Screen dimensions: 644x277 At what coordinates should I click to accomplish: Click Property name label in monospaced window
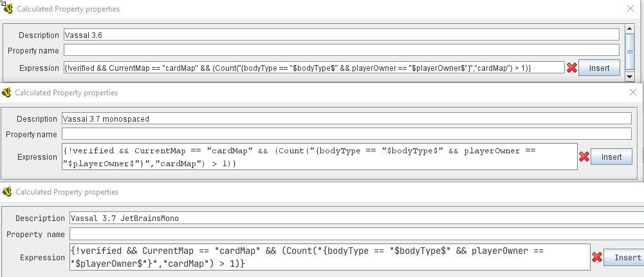[x=32, y=135]
